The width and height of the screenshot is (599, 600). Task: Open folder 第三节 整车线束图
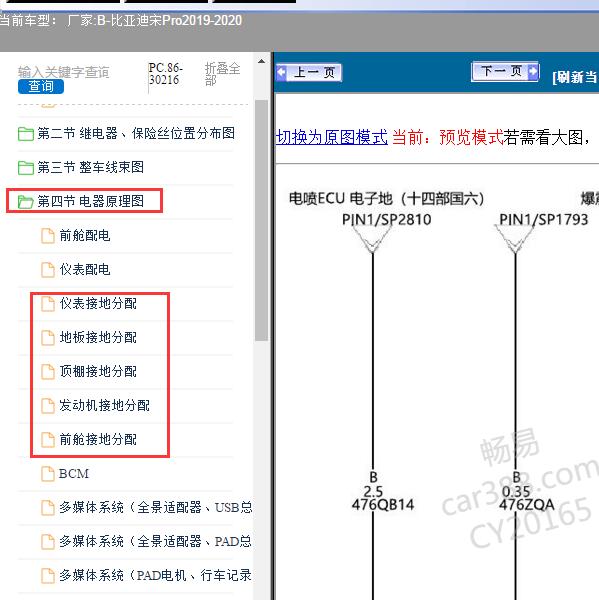pyautogui.click(x=90, y=168)
